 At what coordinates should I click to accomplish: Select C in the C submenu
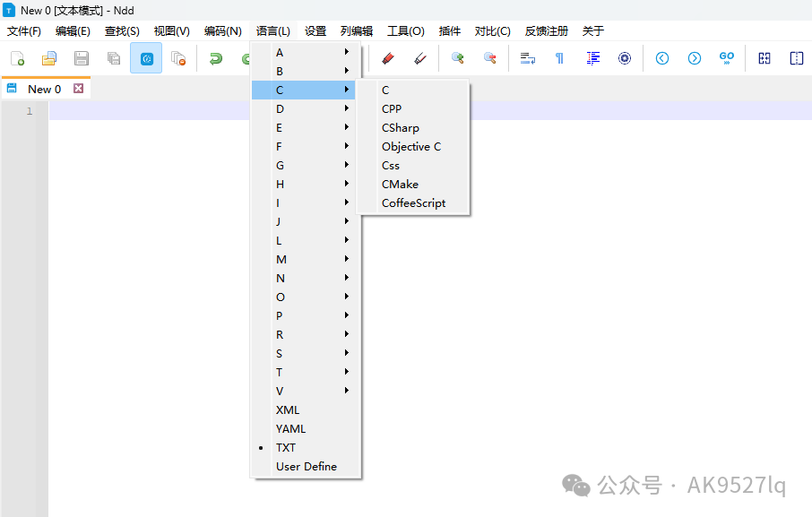pos(413,90)
